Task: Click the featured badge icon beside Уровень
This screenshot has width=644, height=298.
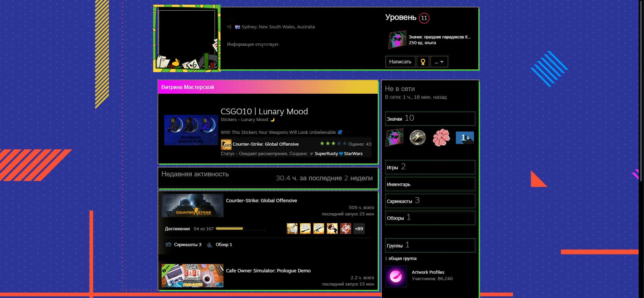Action: [397, 40]
